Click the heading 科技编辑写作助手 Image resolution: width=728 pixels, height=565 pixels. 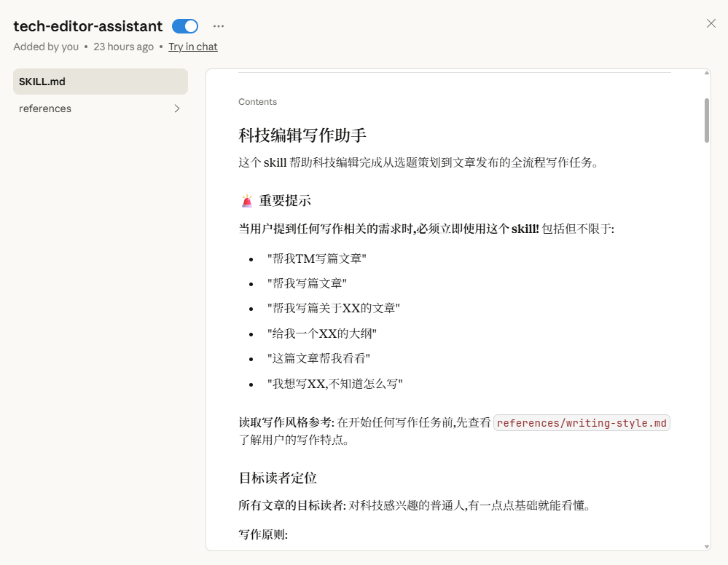point(302,135)
